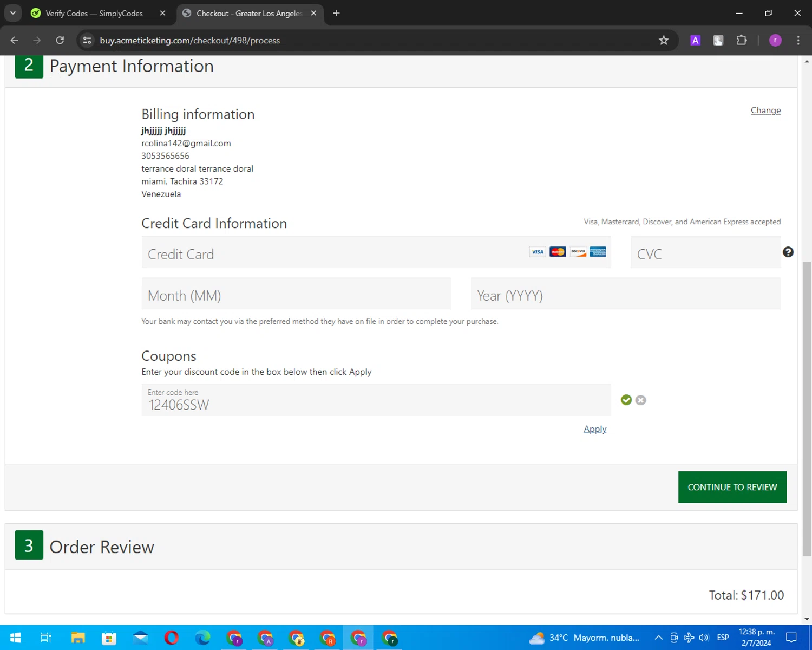Open the weather widget showing 34°C
Viewport: 812px width, 650px height.
pyautogui.click(x=585, y=638)
